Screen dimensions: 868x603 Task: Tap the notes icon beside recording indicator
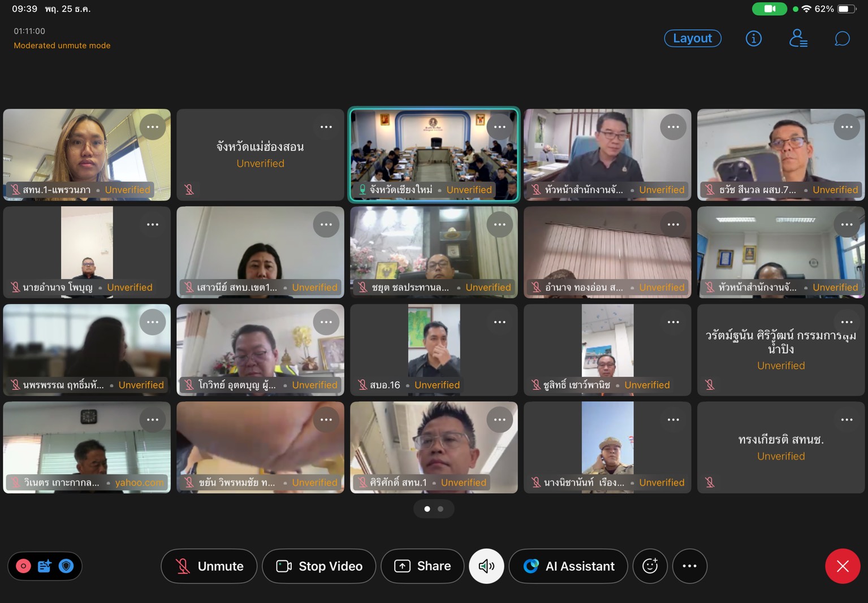click(45, 566)
